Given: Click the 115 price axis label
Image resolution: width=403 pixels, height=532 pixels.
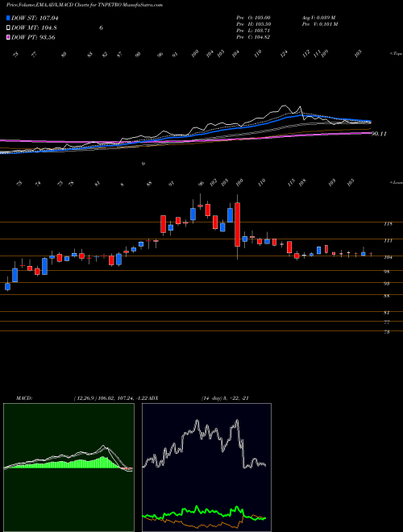Looking at the screenshot, I should coord(388,224).
